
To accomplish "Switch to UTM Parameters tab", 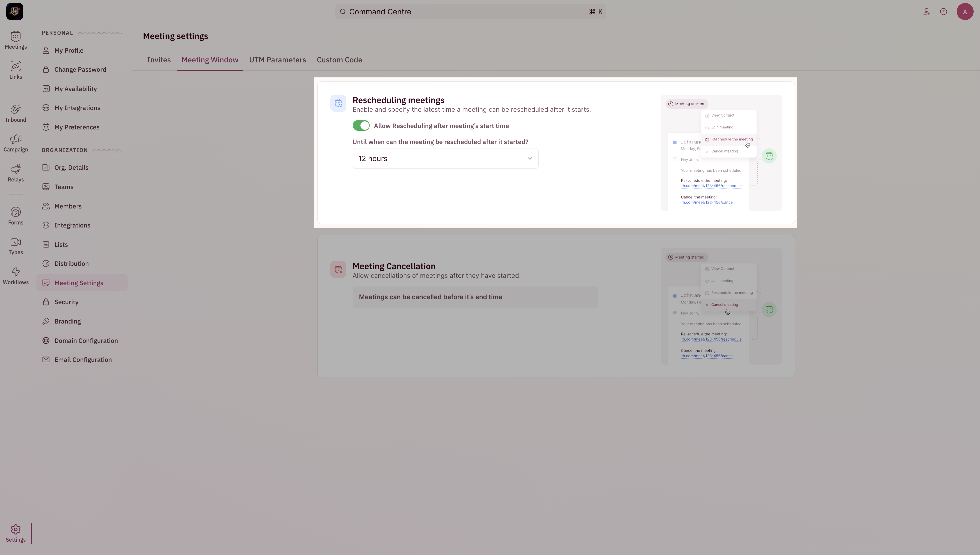I will coord(277,60).
